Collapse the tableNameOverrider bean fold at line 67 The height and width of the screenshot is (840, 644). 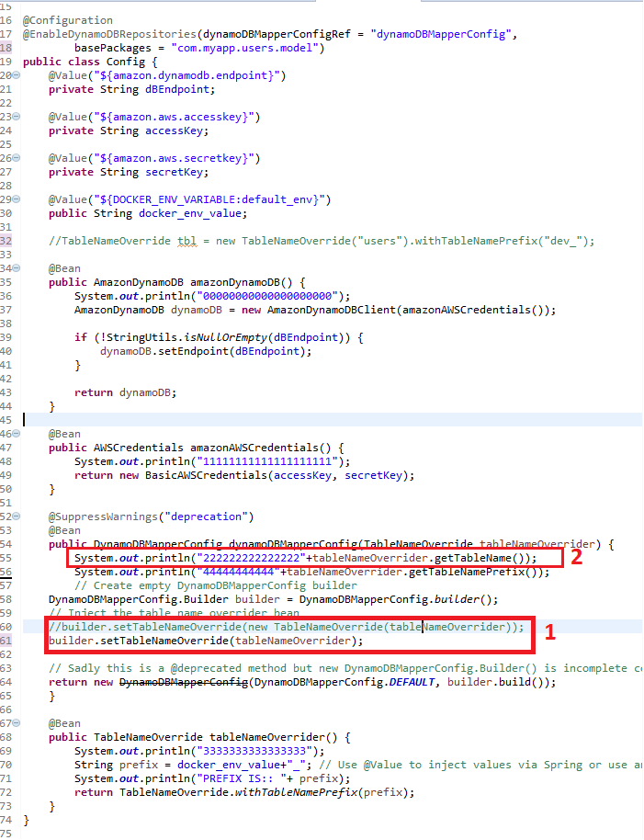[x=17, y=723]
